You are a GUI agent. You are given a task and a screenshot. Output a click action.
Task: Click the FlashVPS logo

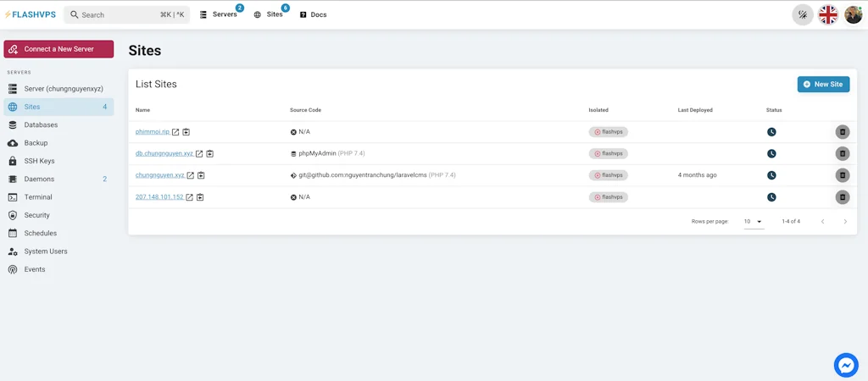[30, 15]
